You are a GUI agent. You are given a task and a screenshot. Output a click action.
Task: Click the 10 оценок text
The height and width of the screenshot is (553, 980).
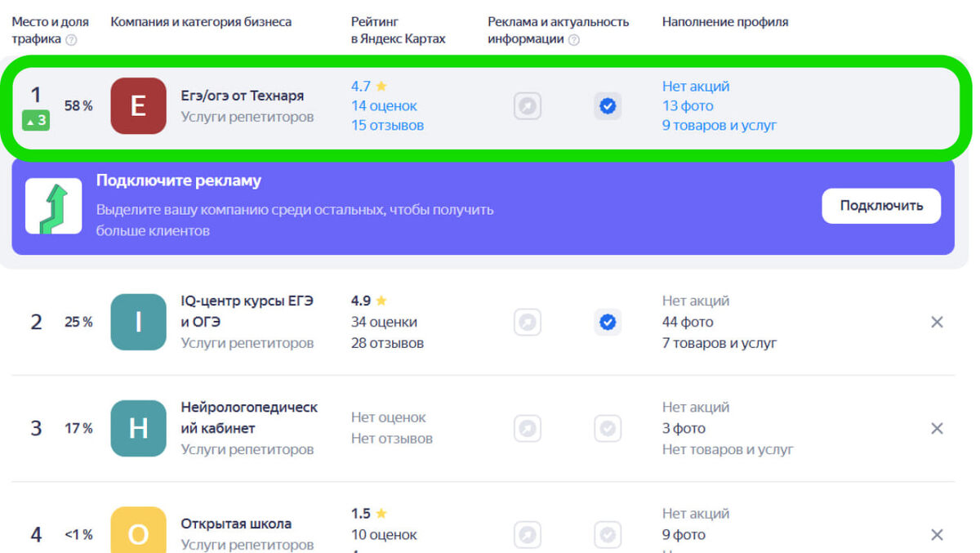(x=384, y=535)
